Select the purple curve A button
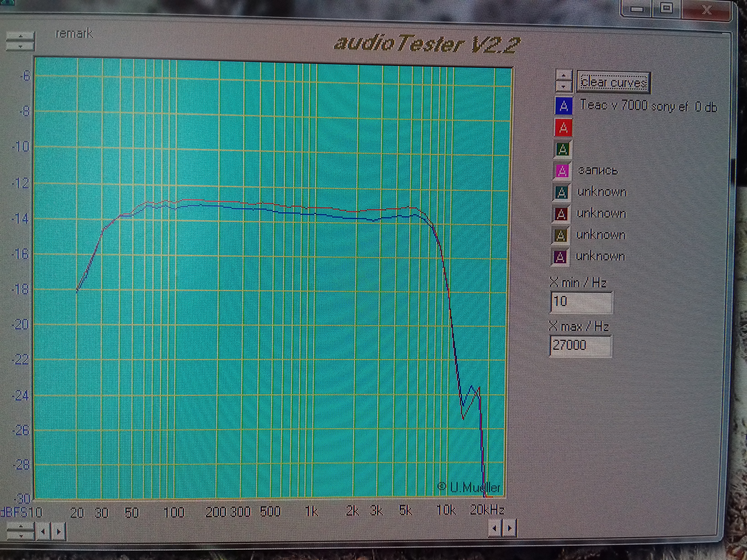The width and height of the screenshot is (747, 560). 560,257
